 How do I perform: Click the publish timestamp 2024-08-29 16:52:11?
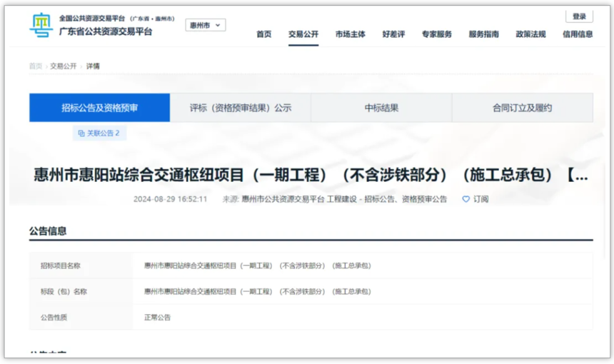[x=170, y=199]
